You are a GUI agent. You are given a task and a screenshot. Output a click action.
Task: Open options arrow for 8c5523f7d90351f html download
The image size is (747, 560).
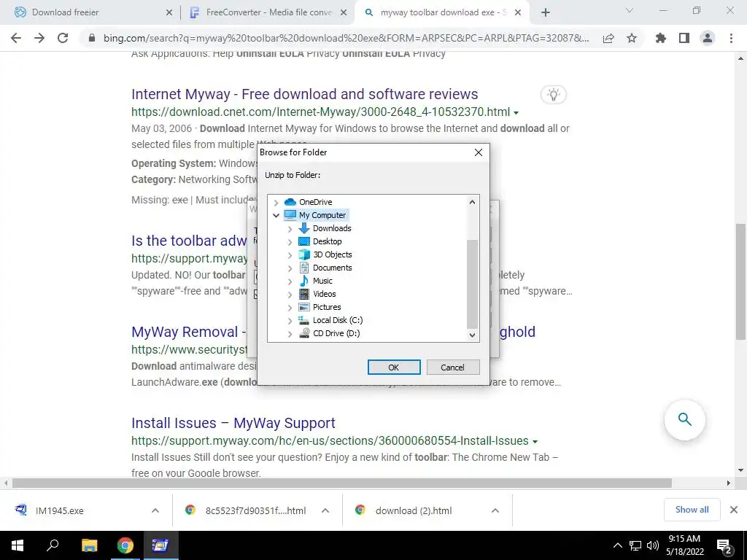[x=325, y=510]
